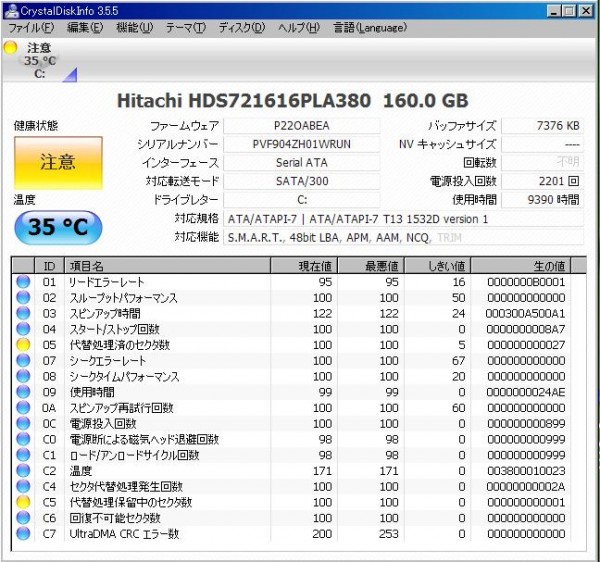Viewport: 600px width, 562px height.
Task: Click status icon for ID C6 回復不可能セクタ数
Action: point(23,518)
